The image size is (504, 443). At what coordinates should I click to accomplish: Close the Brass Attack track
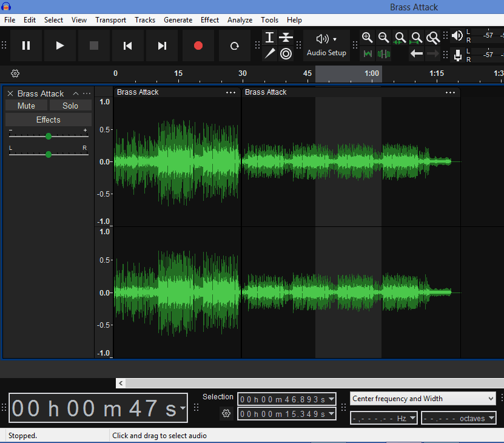coord(10,93)
